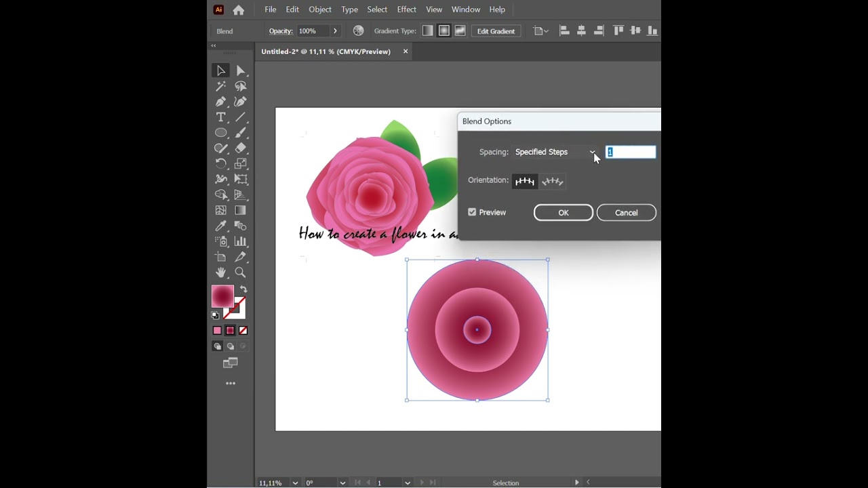Viewport: 868px width, 488px height.
Task: Choose the Line Segment tool
Action: (241, 117)
